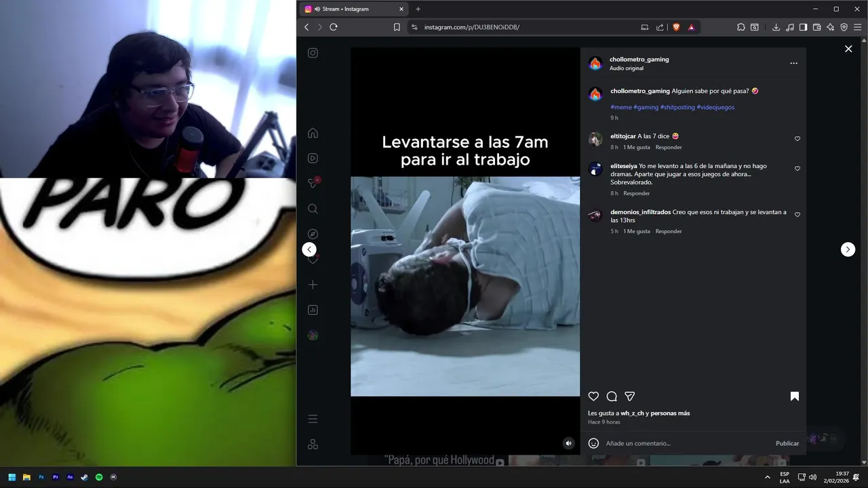Reply to demonios_infiltrados' comment

click(x=669, y=231)
